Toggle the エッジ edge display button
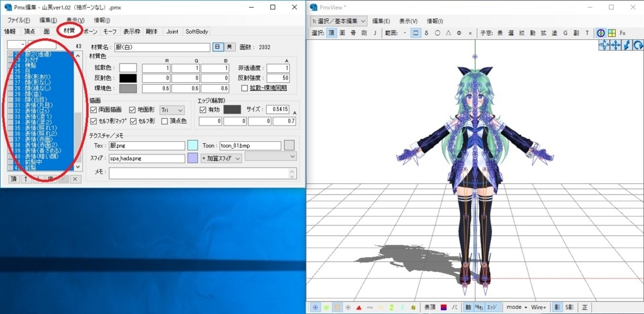This screenshot has width=644, height=314. tap(492, 307)
